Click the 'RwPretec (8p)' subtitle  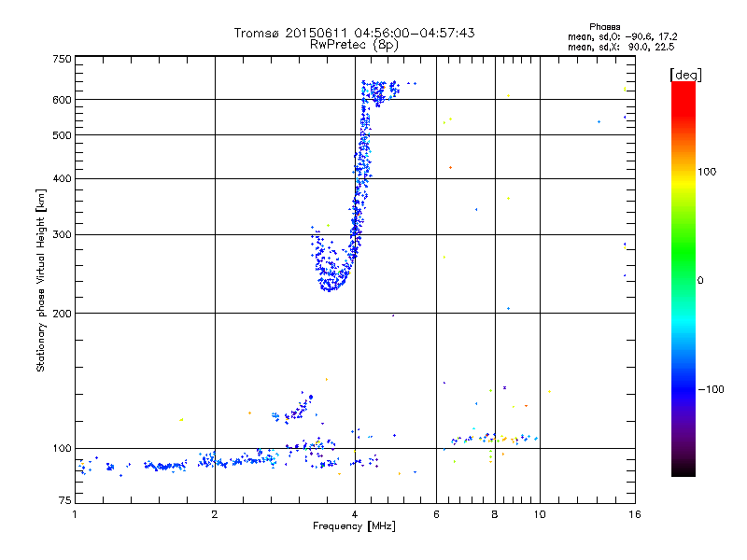coord(354,45)
